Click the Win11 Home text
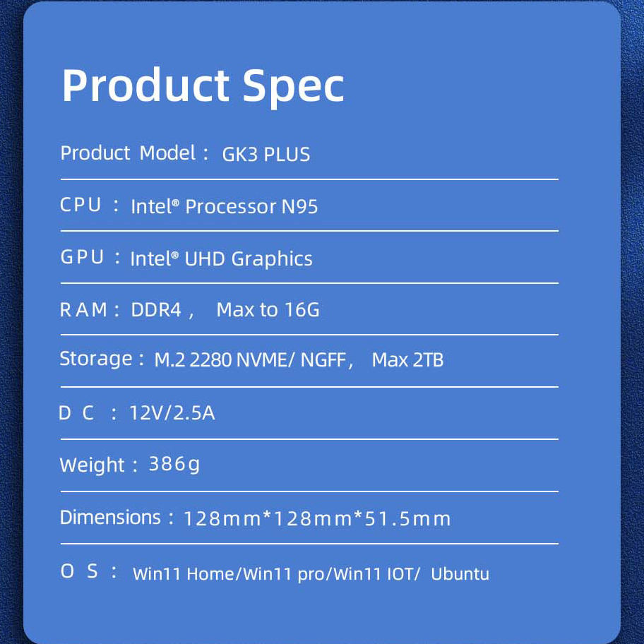This screenshot has width=644, height=644. [x=183, y=574]
